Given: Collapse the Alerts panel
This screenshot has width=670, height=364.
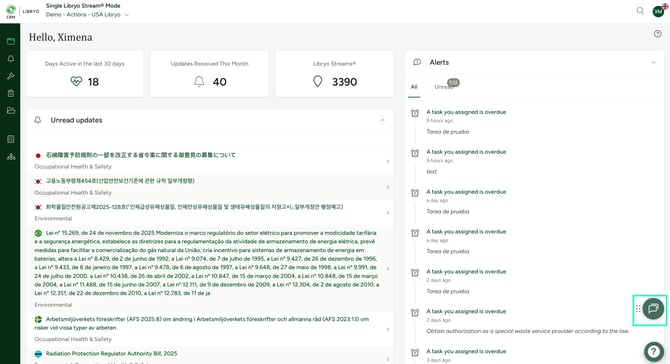Looking at the screenshot, I should 653,62.
